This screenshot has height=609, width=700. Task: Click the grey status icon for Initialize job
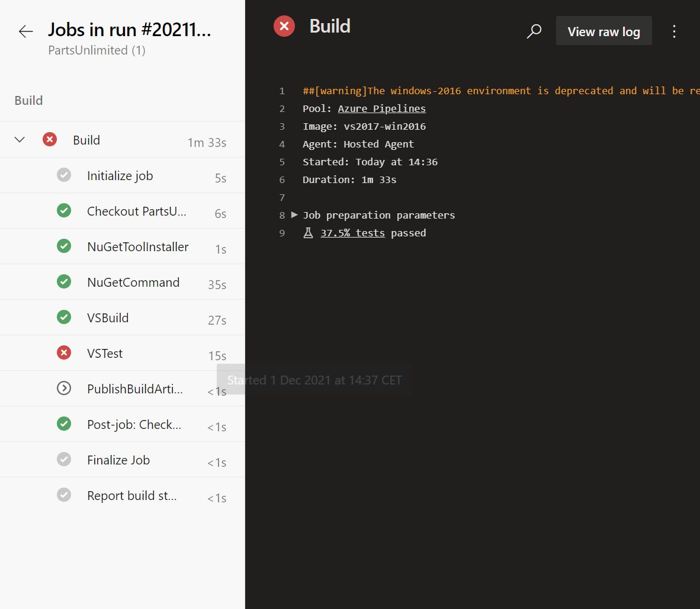click(x=64, y=175)
